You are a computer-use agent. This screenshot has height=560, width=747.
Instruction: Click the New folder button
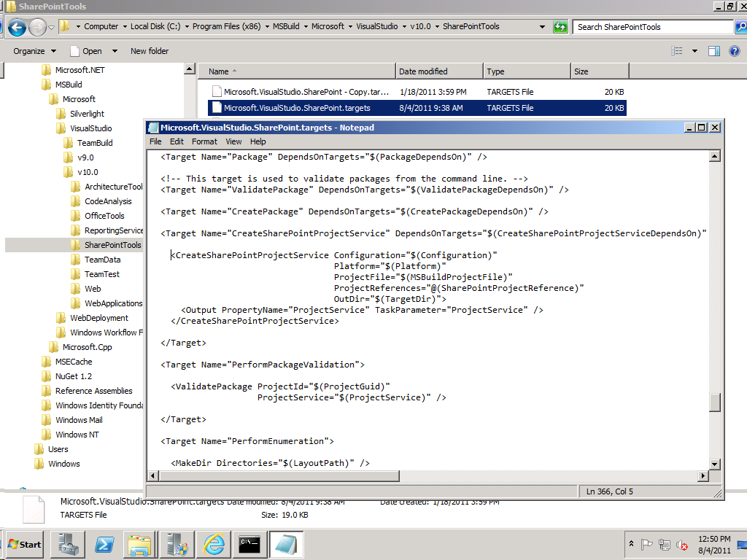[x=150, y=51]
